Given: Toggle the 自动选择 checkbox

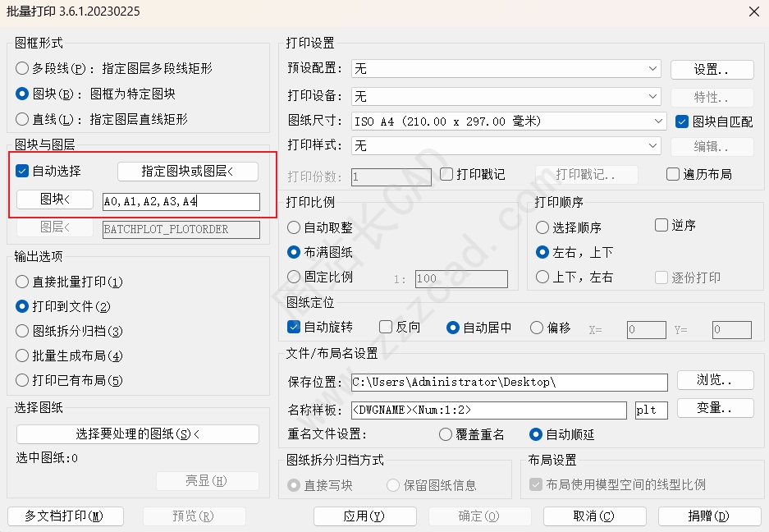Looking at the screenshot, I should pyautogui.click(x=22, y=171).
